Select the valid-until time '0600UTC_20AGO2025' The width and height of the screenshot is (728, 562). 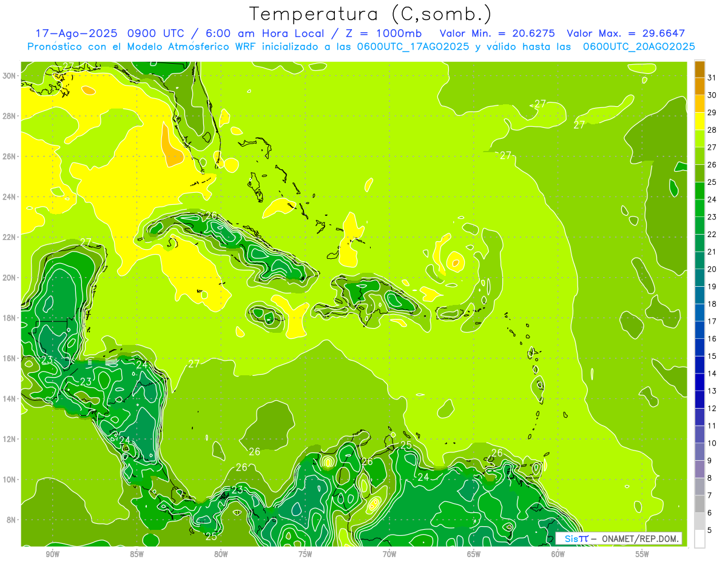click(x=639, y=46)
